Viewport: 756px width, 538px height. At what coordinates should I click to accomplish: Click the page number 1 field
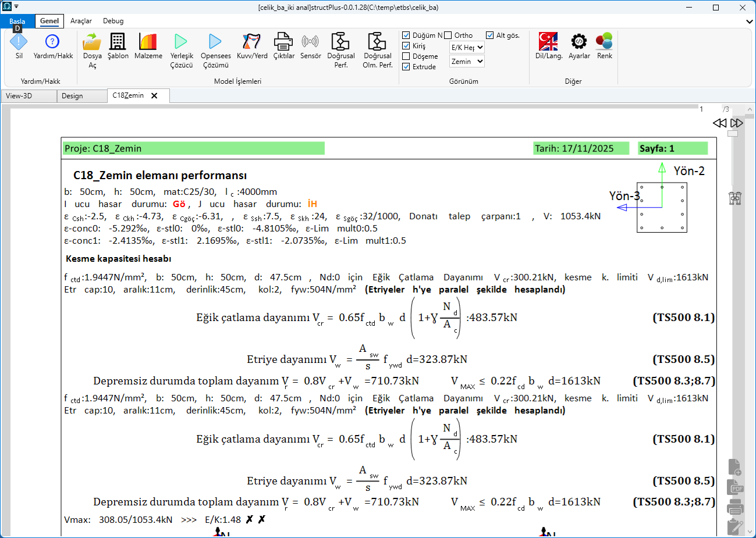coord(702,109)
